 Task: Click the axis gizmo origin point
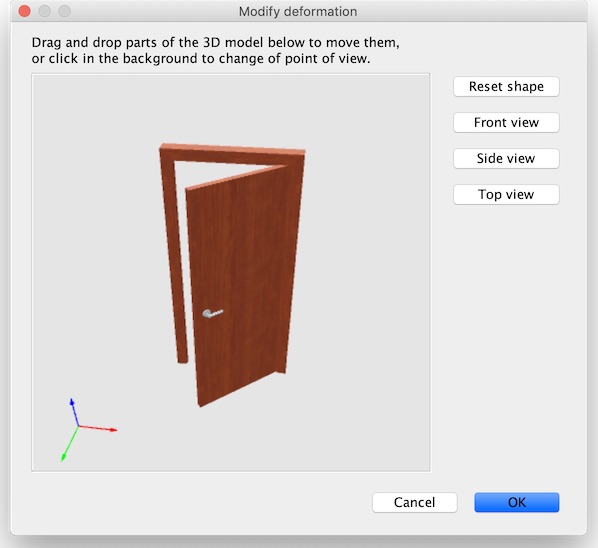pyautogui.click(x=79, y=426)
